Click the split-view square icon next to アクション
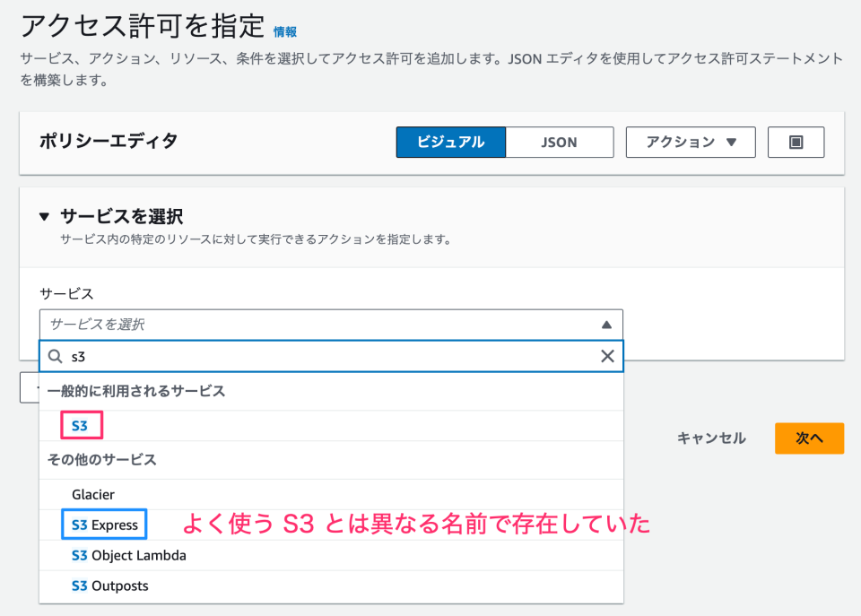This screenshot has width=861, height=616. point(796,142)
